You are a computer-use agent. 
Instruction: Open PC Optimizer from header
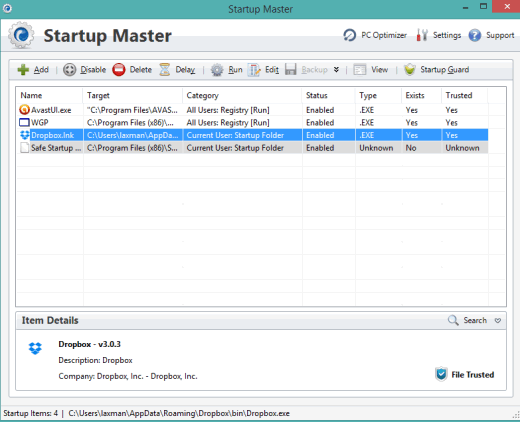point(375,35)
